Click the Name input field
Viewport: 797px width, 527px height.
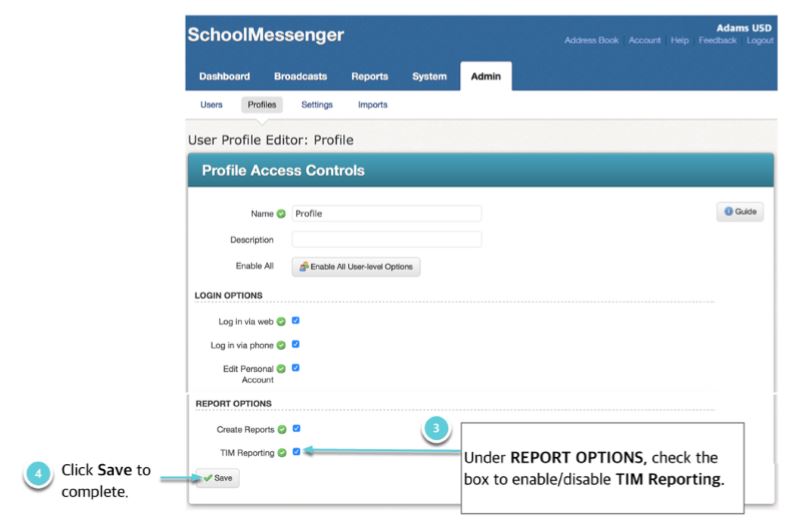pos(386,213)
